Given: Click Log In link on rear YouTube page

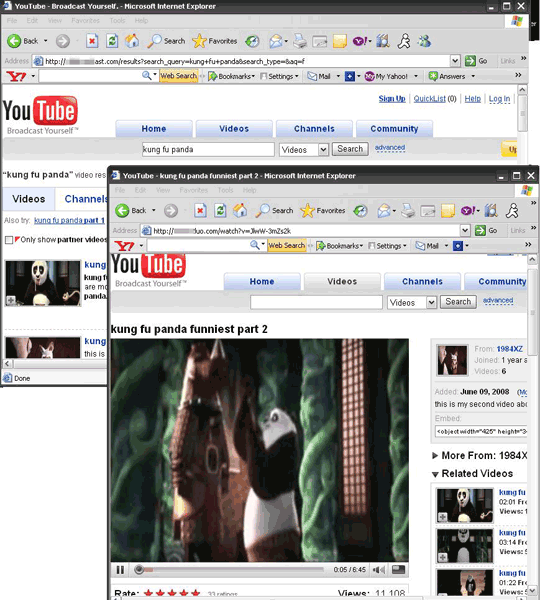Looking at the screenshot, I should click(x=499, y=99).
